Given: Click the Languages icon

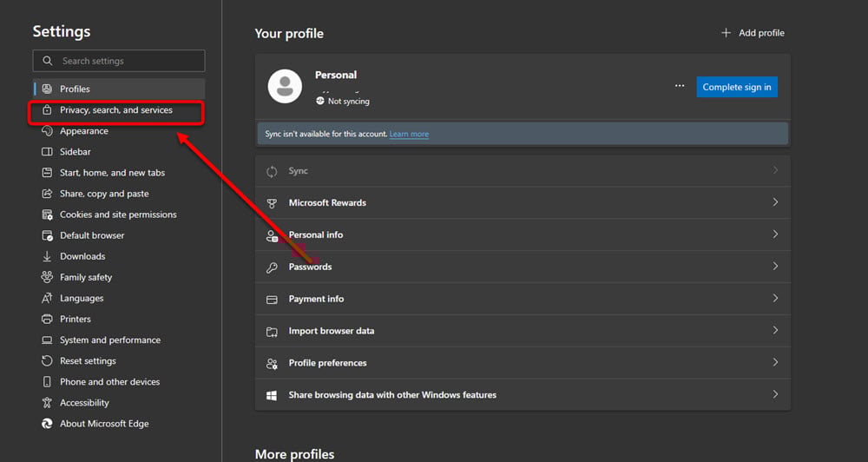Looking at the screenshot, I should click(x=47, y=298).
